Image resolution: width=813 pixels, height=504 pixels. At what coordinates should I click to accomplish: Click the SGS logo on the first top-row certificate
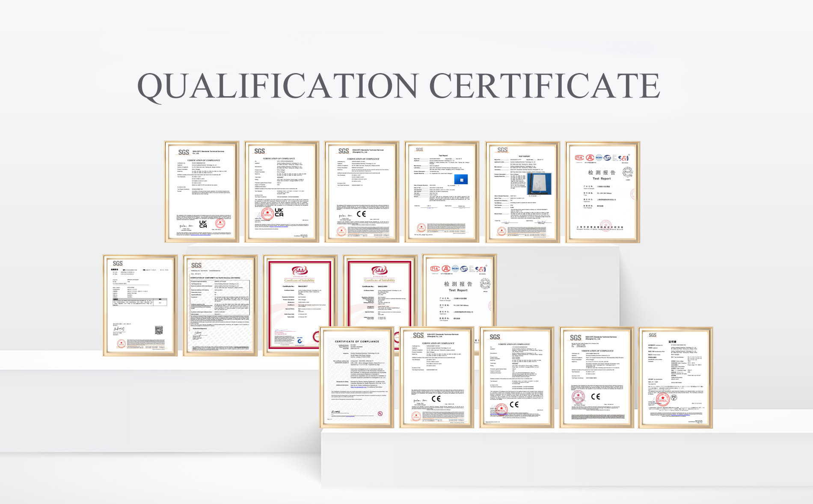pos(184,152)
